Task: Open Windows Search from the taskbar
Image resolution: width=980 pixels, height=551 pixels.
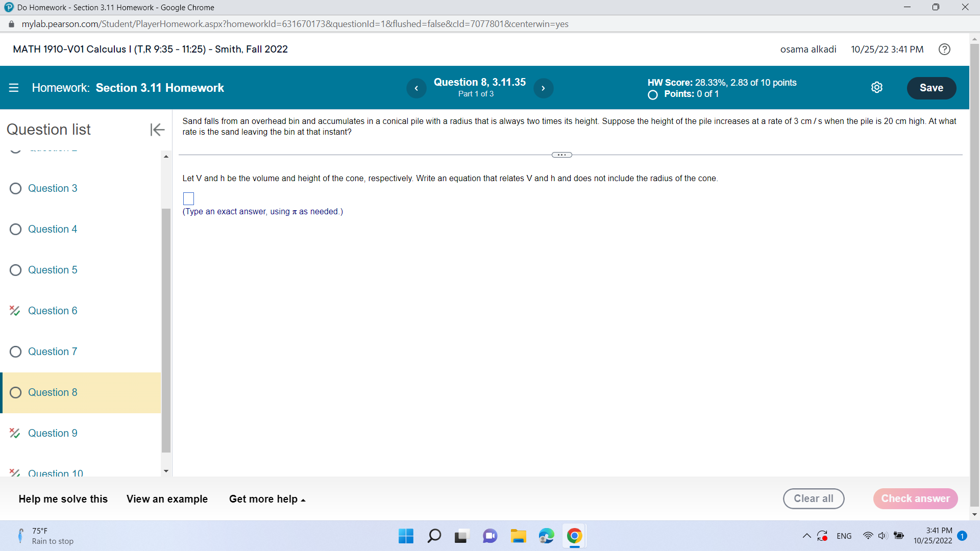Action: coord(434,536)
